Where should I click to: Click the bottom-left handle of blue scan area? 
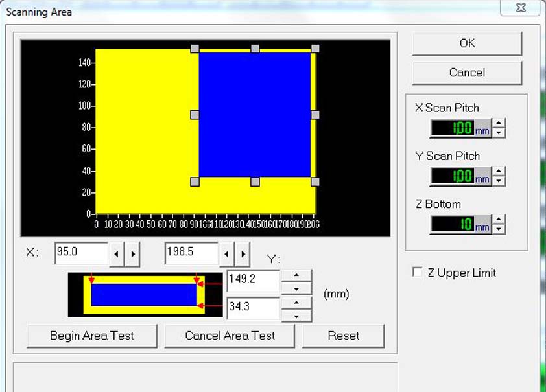195,181
